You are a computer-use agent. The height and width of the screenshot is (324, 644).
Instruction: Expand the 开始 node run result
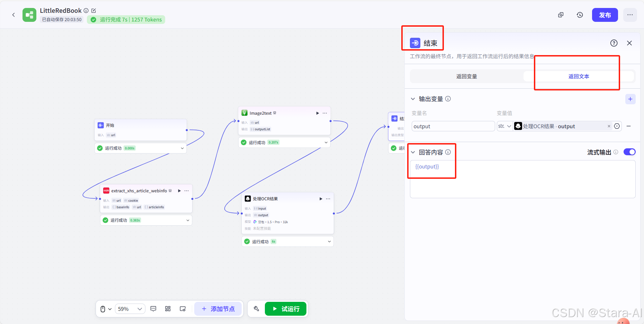pos(182,148)
